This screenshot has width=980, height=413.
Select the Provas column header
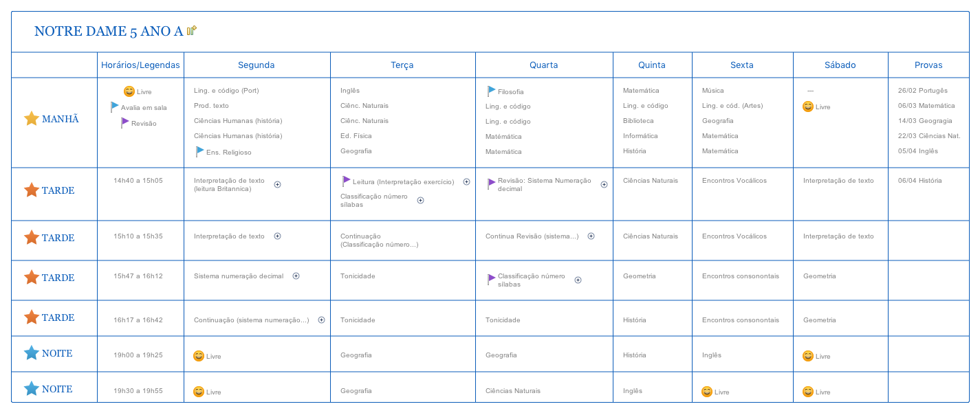point(928,65)
